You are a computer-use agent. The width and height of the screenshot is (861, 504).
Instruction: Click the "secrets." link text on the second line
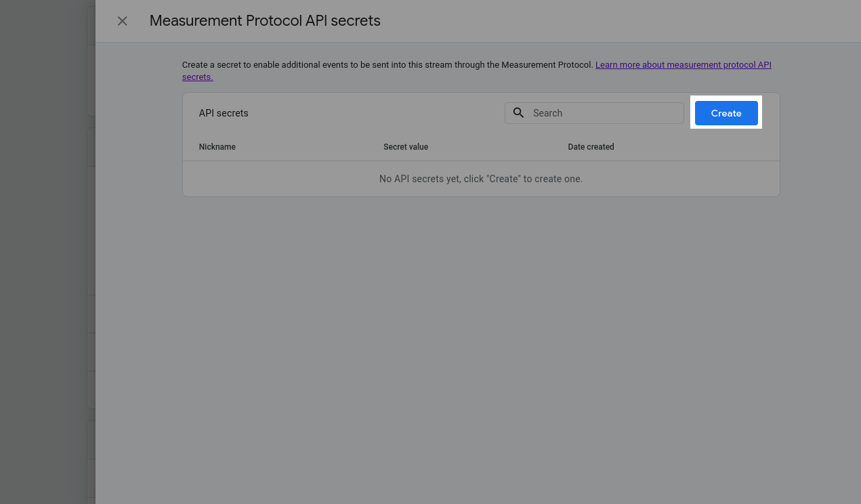[x=197, y=77]
